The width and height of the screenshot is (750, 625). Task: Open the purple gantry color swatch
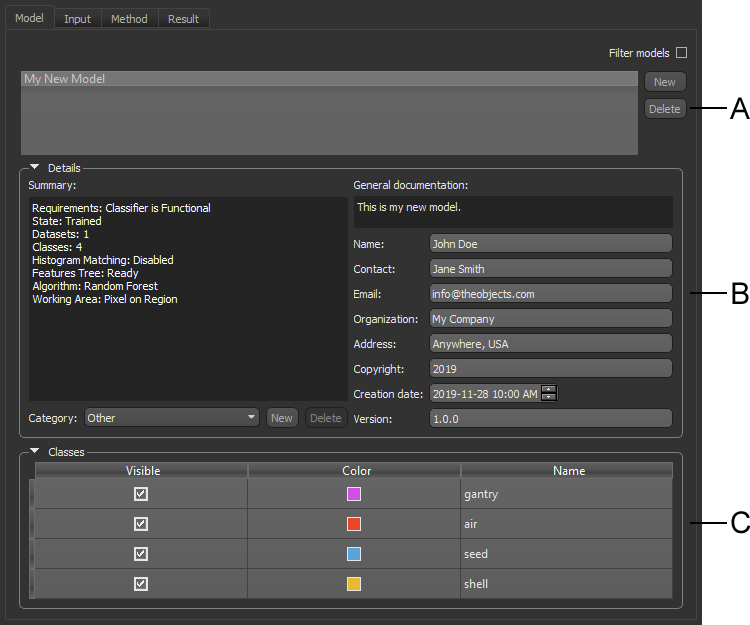pos(354,494)
